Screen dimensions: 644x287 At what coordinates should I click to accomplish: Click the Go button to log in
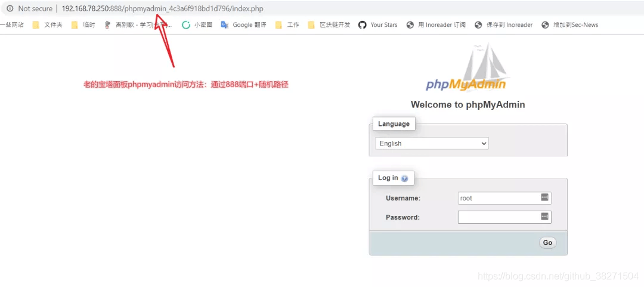click(548, 243)
